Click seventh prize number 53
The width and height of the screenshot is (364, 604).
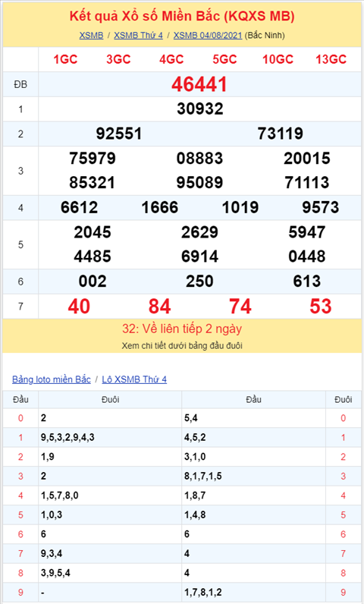(x=321, y=307)
